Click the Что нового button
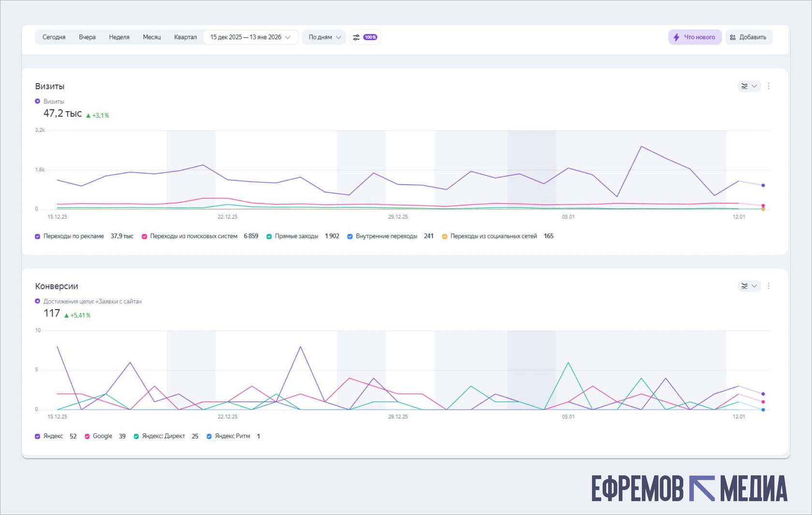 tap(695, 37)
